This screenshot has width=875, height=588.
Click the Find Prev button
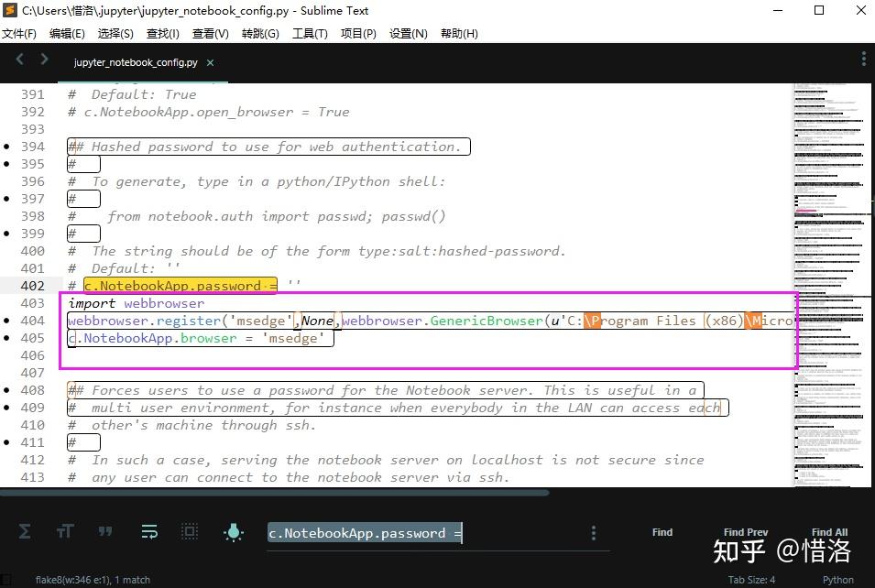pos(745,531)
